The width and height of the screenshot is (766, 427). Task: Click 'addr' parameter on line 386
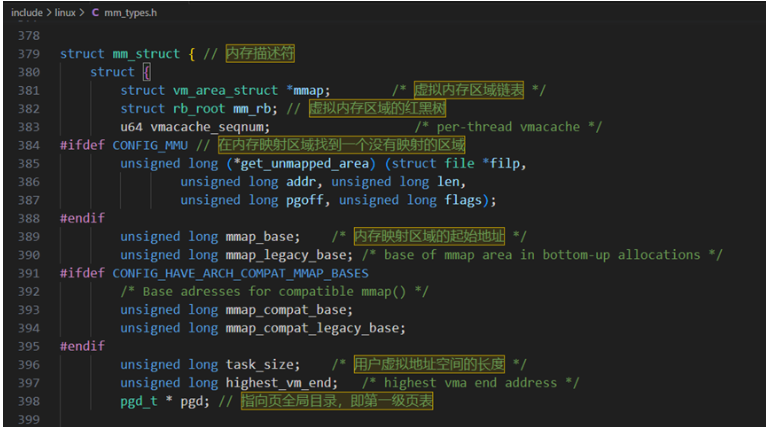(x=301, y=182)
